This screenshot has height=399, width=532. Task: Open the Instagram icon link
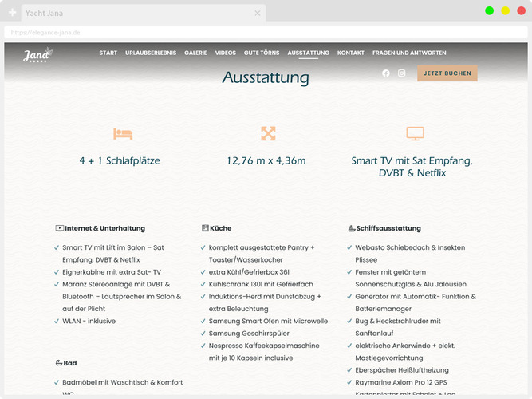[x=402, y=73]
